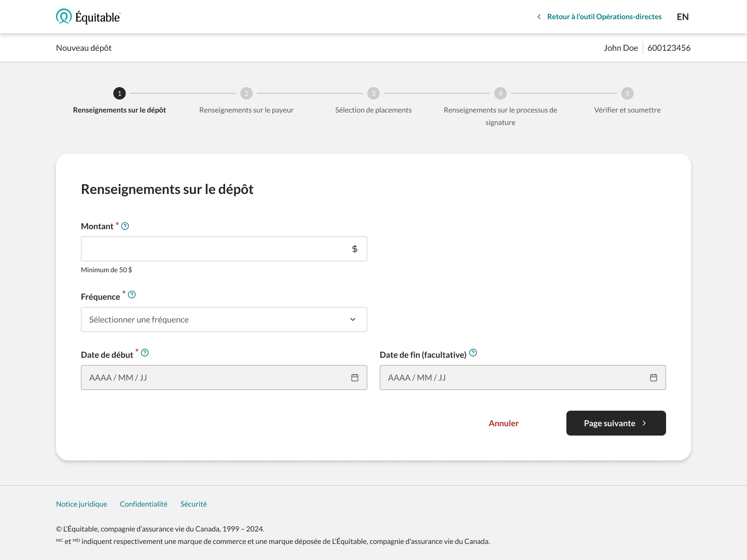Viewport: 747px width, 560px height.
Task: Select step 3 Sélection de placements
Action: click(x=374, y=101)
